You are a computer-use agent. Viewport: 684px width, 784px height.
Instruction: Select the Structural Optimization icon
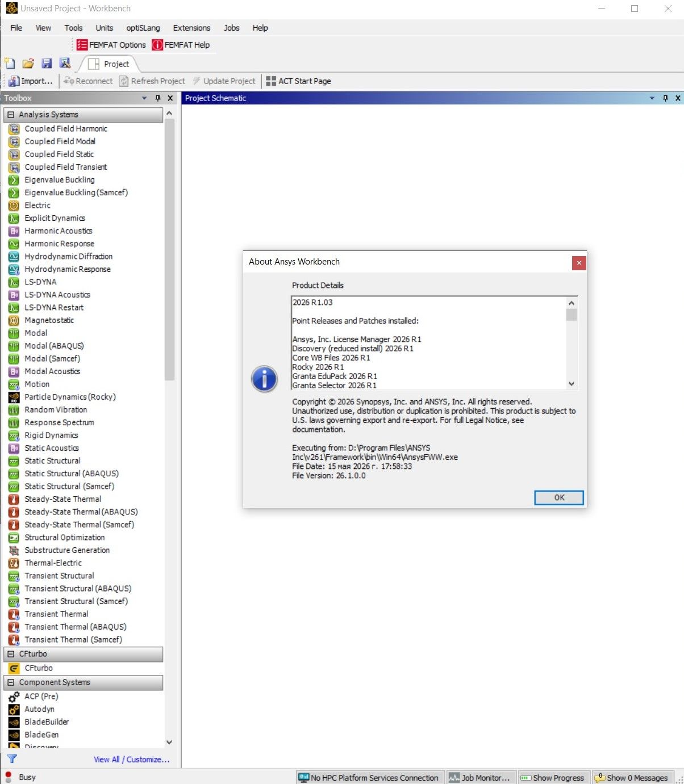[14, 538]
